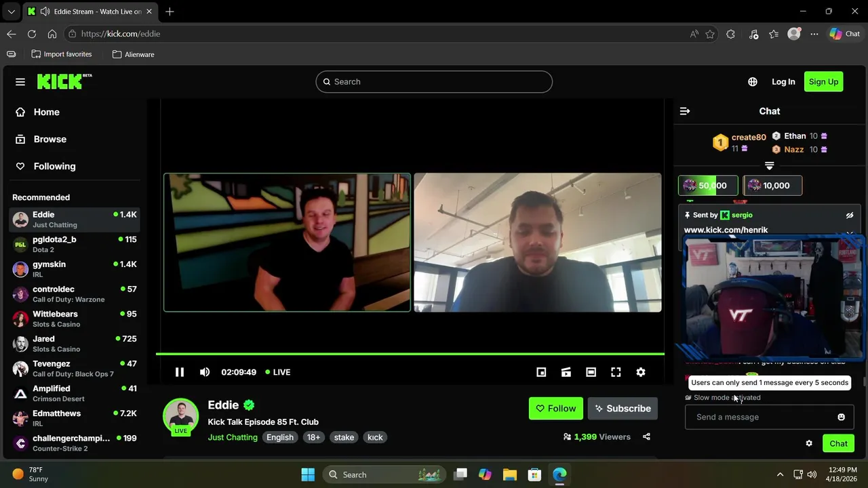Viewport: 868px width, 488px height.
Task: Click the Just Chatting category link
Action: point(233,438)
